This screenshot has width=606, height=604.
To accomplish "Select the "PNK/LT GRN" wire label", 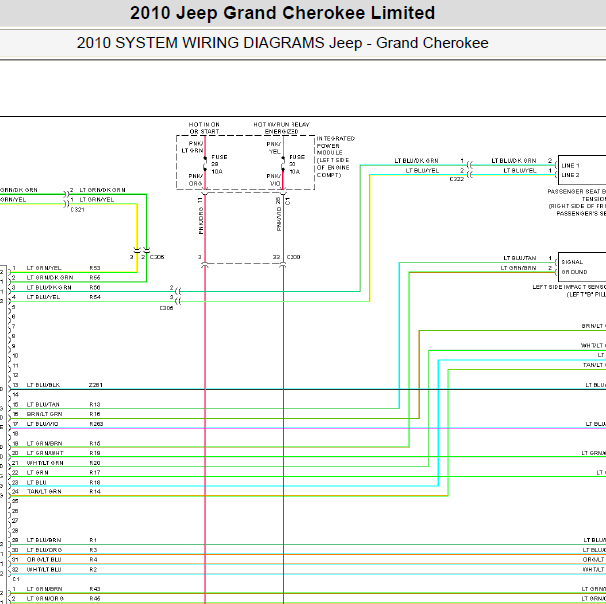I will coord(192,147).
